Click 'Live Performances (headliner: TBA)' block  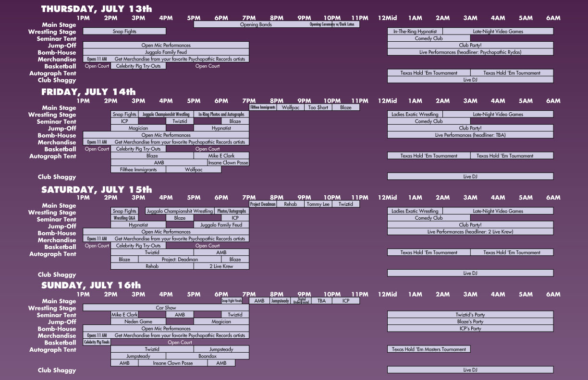coord(470,135)
